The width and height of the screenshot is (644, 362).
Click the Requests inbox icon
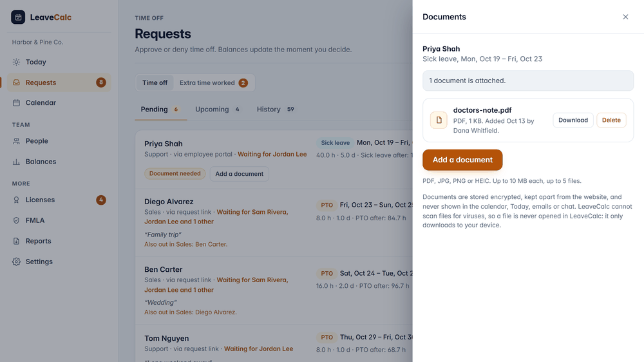[x=16, y=82]
